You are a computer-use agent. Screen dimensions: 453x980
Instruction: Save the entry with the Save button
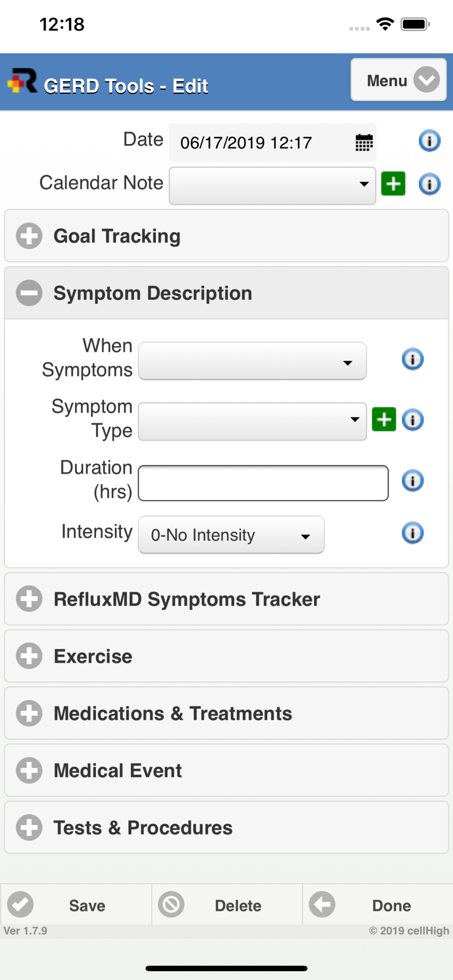point(76,905)
